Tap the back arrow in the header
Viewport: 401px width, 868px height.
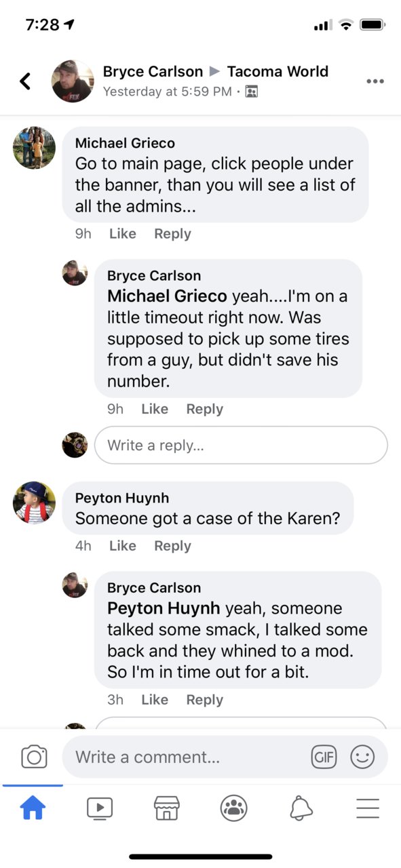25,81
